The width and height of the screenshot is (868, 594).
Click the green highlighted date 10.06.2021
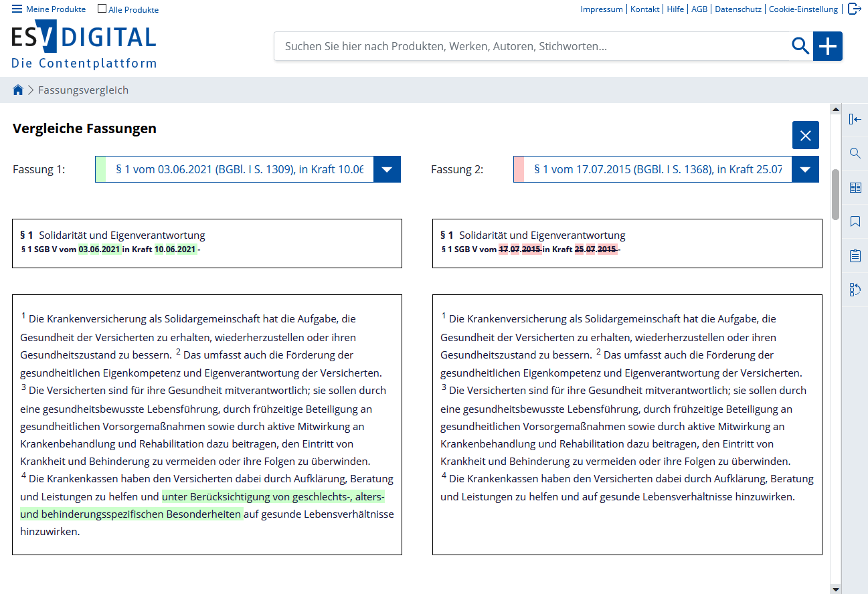coord(175,250)
